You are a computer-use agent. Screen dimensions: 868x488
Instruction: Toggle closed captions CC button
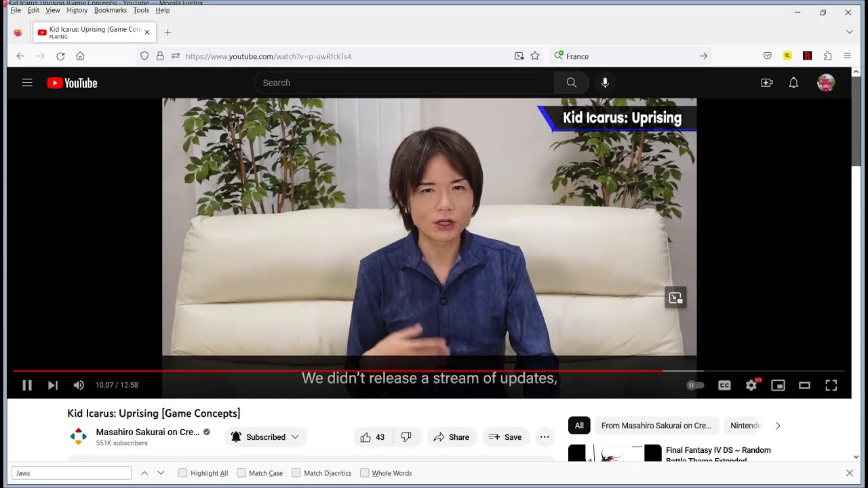tap(724, 385)
